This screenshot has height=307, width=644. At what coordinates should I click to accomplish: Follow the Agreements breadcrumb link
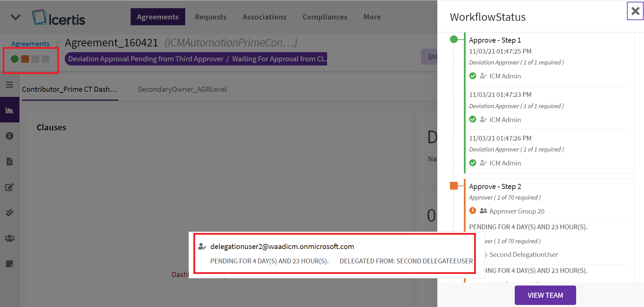click(x=30, y=44)
